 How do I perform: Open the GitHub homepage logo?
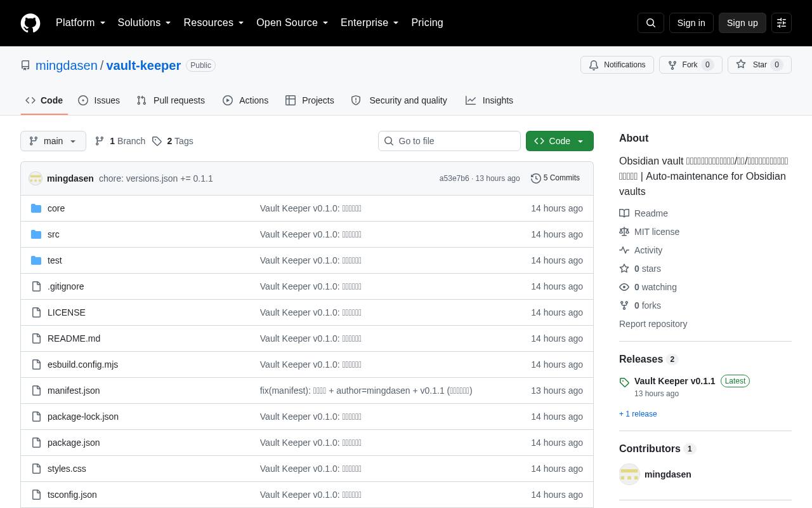coord(30,23)
